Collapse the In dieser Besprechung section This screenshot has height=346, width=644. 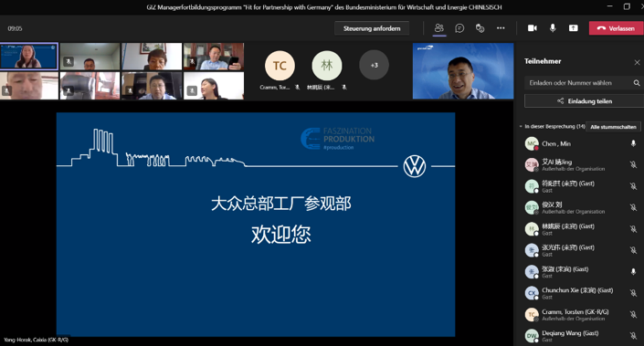tap(521, 126)
